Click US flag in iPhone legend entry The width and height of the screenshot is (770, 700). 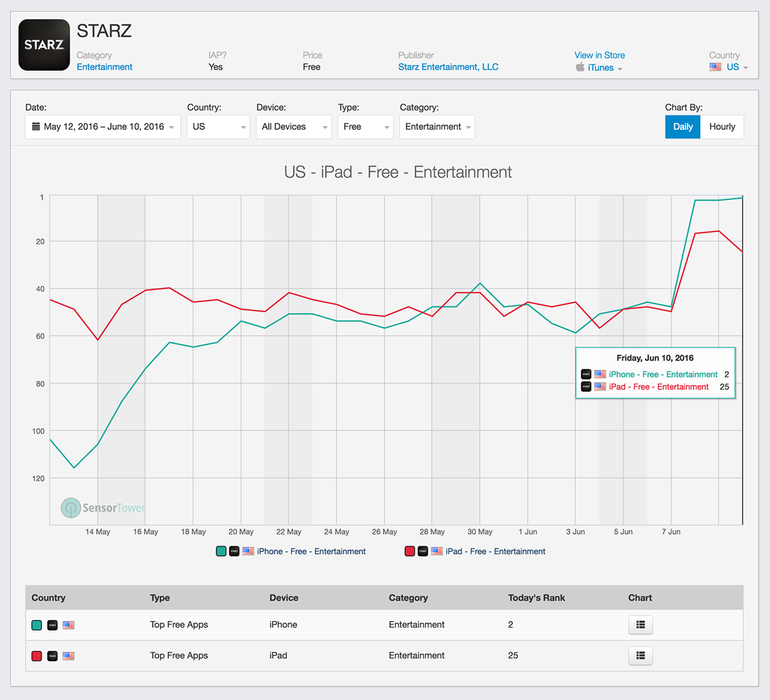[x=248, y=551]
